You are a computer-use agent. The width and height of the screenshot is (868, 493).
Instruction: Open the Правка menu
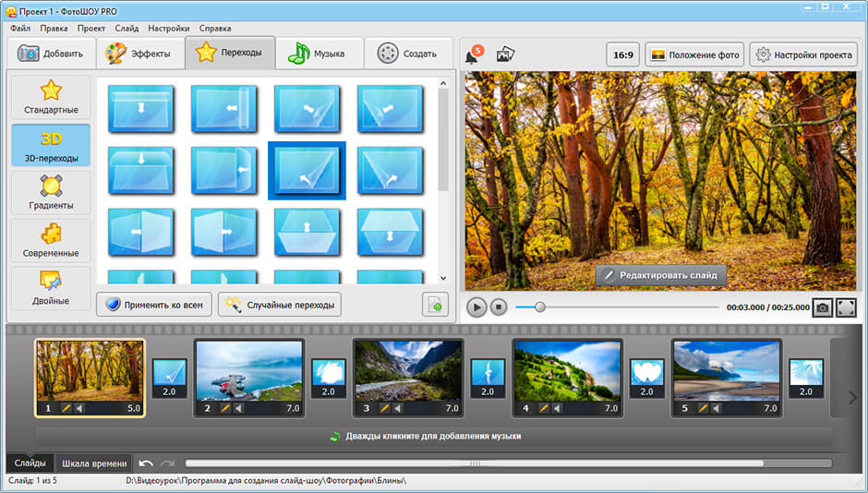pos(54,29)
